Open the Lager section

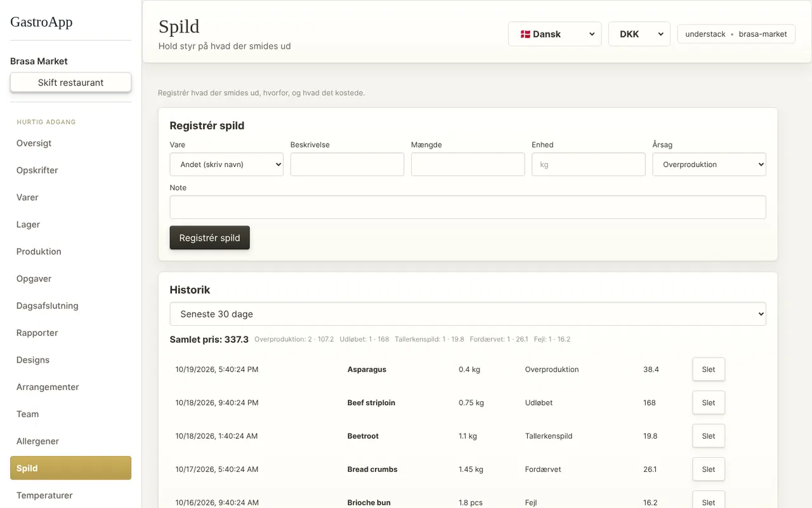click(x=70, y=225)
